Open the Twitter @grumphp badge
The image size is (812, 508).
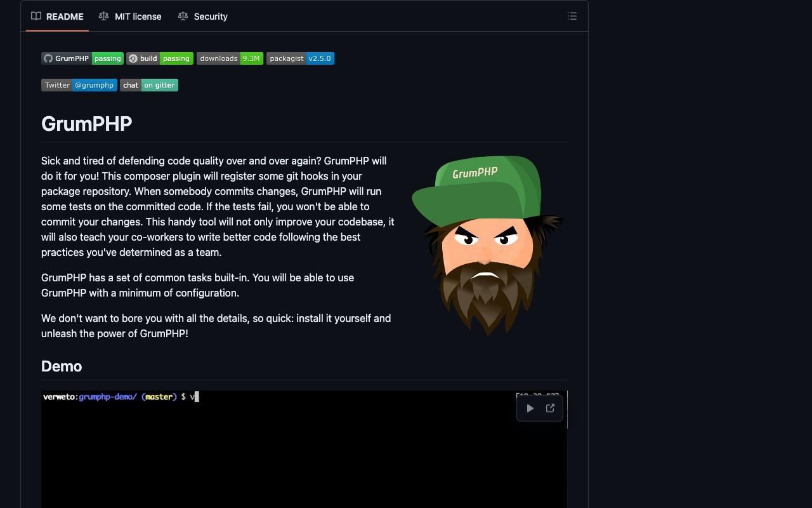tap(79, 85)
